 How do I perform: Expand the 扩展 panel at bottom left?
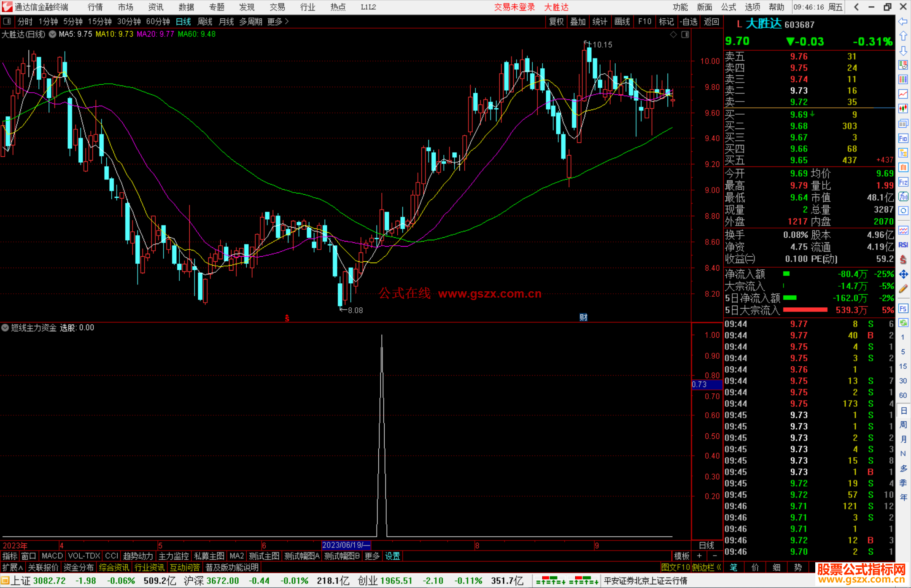click(x=12, y=567)
